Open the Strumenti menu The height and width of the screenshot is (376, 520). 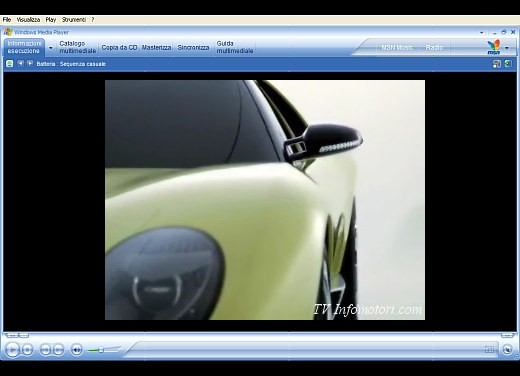point(74,20)
